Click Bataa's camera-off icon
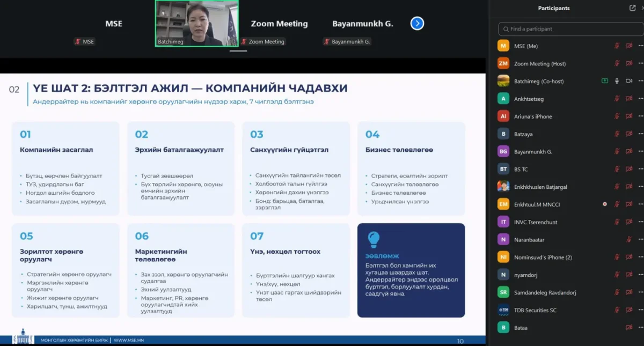The width and height of the screenshot is (644, 346). point(629,328)
